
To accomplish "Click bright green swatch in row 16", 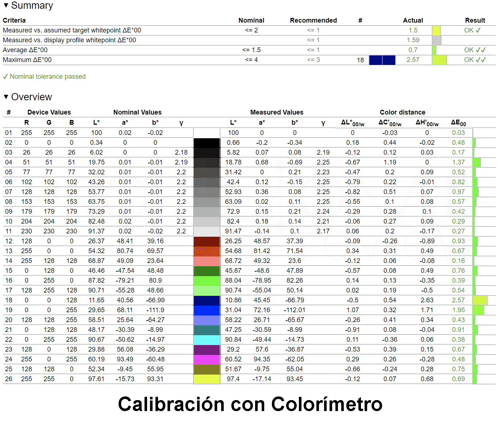I will [207, 280].
